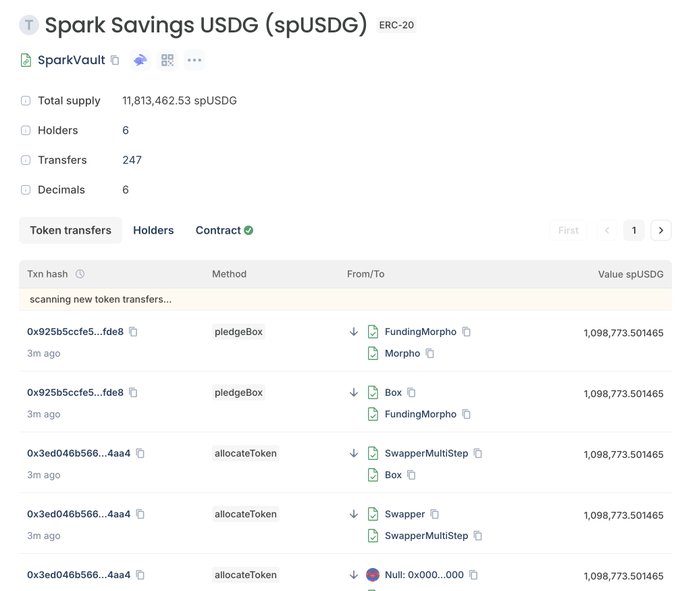Select the Token transfers tab
The width and height of the screenshot is (680, 591).
click(71, 230)
